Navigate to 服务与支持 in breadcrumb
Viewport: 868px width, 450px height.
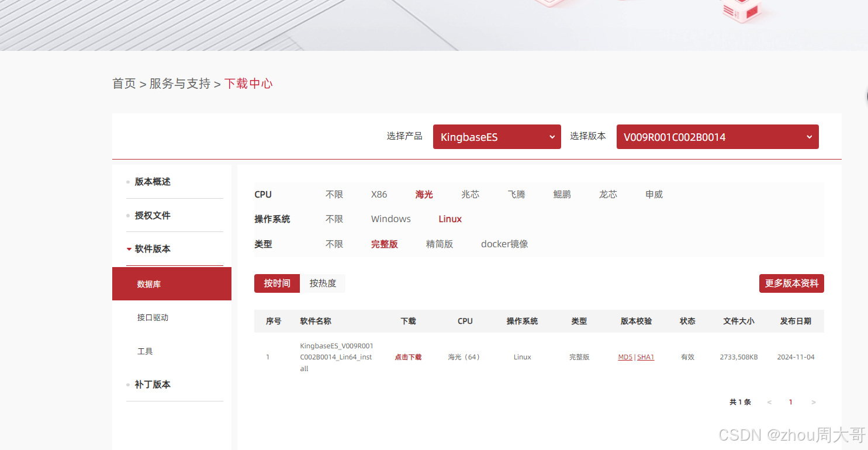click(x=180, y=84)
